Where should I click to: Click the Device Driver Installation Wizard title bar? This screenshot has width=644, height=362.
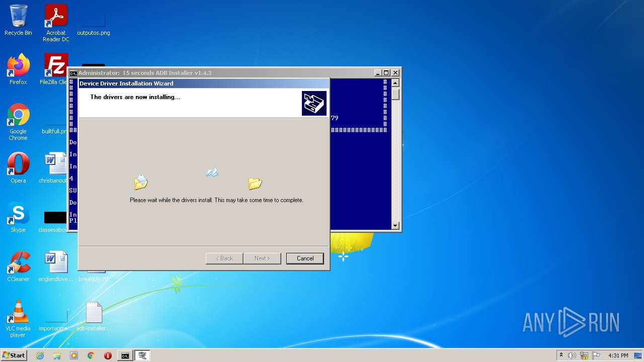tap(204, 83)
